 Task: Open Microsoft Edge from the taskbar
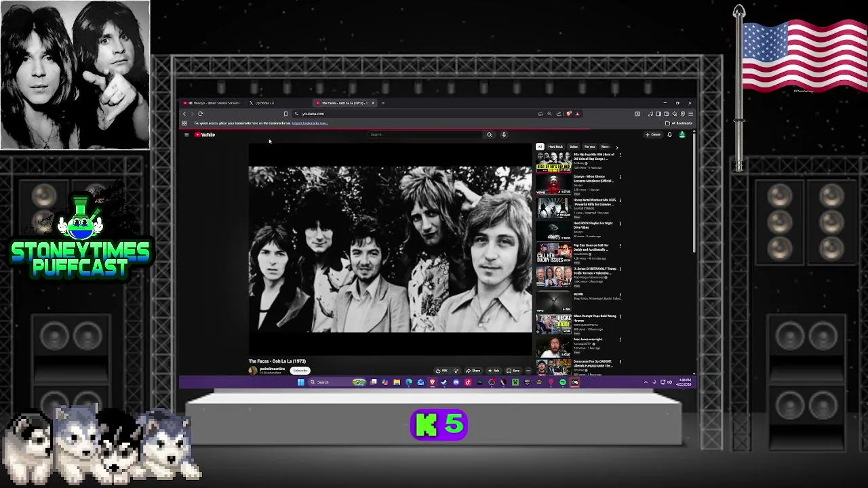(409, 382)
